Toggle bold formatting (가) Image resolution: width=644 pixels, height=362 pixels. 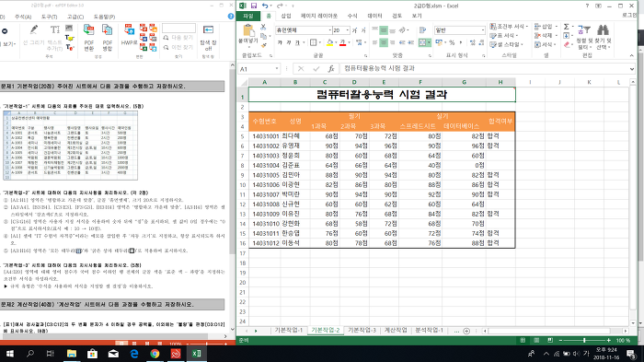pyautogui.click(x=280, y=42)
